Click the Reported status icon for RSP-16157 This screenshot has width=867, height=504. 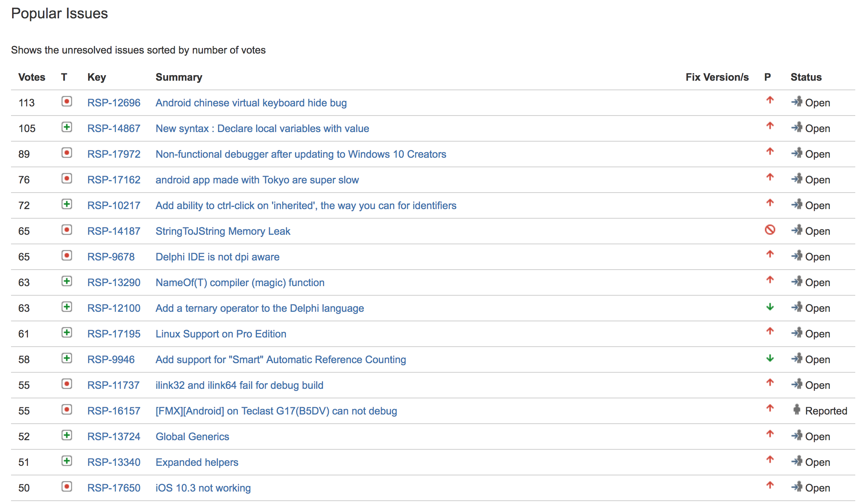click(x=797, y=409)
